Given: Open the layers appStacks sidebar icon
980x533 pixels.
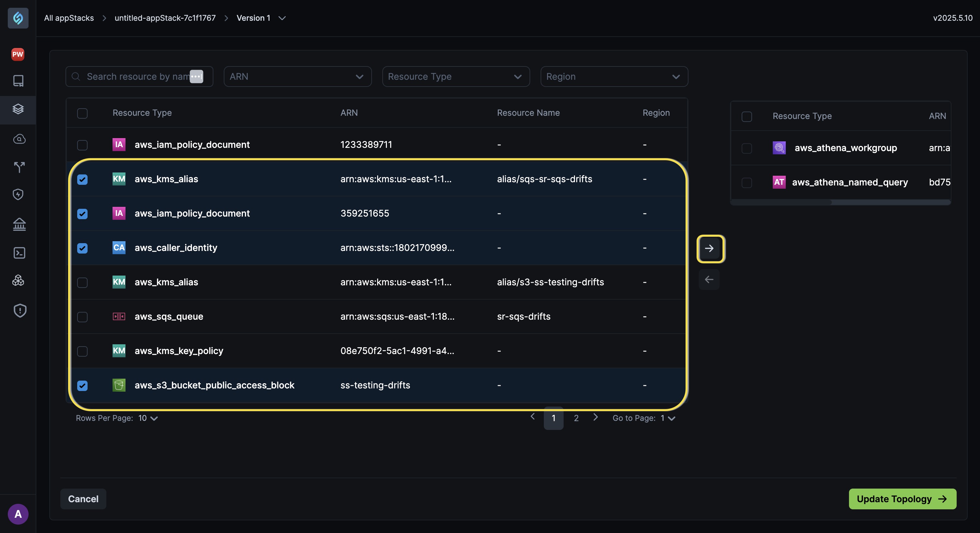Looking at the screenshot, I should pos(18,109).
